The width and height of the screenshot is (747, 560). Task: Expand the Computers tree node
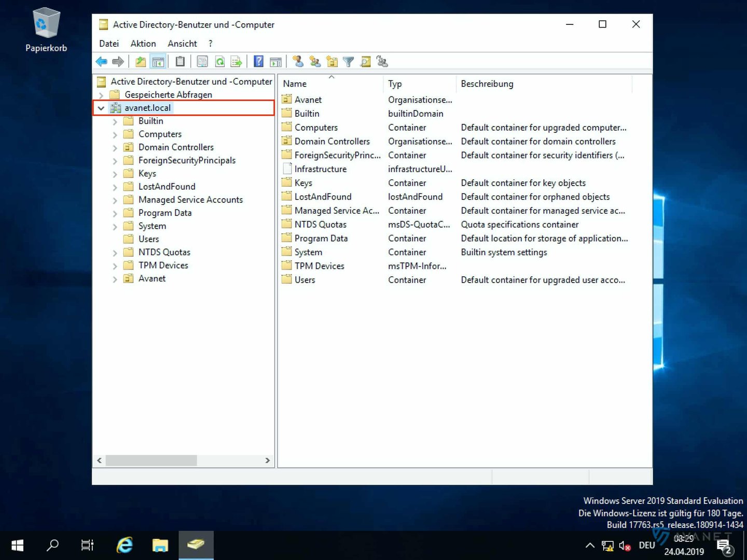tap(115, 134)
